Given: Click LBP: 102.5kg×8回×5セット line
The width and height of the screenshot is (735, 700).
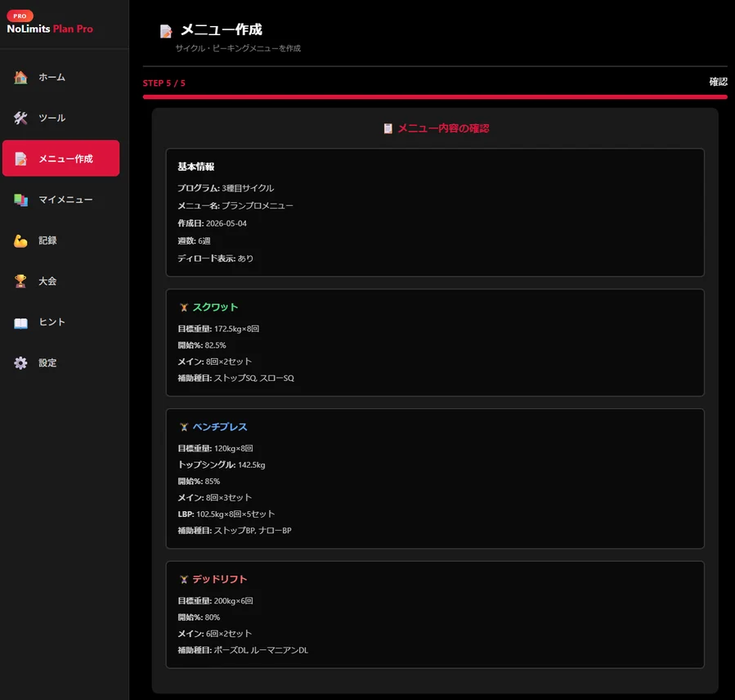Looking at the screenshot, I should click(226, 514).
